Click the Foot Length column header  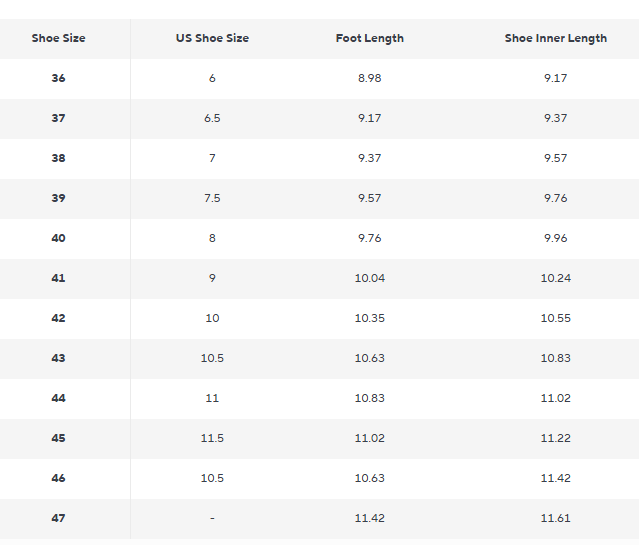[370, 39]
